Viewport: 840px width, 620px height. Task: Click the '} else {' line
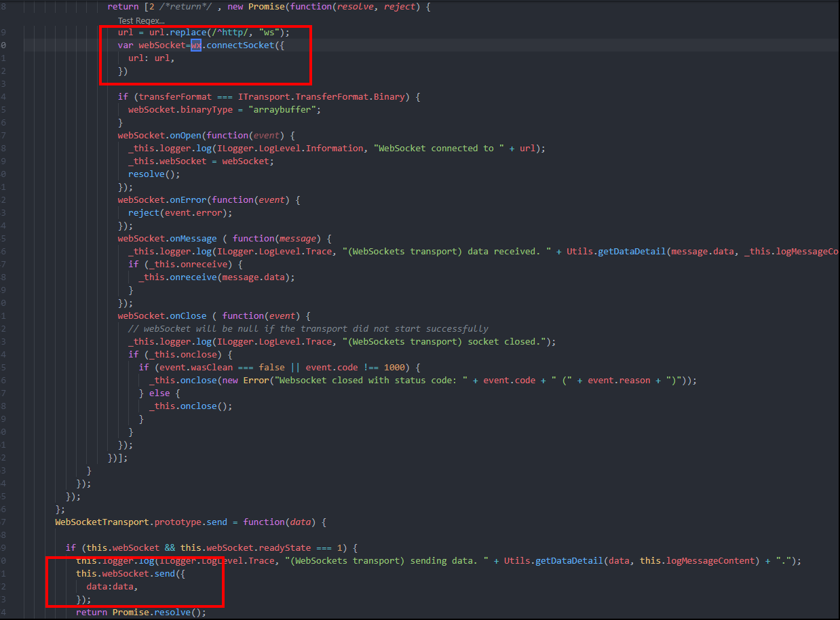tap(159, 393)
